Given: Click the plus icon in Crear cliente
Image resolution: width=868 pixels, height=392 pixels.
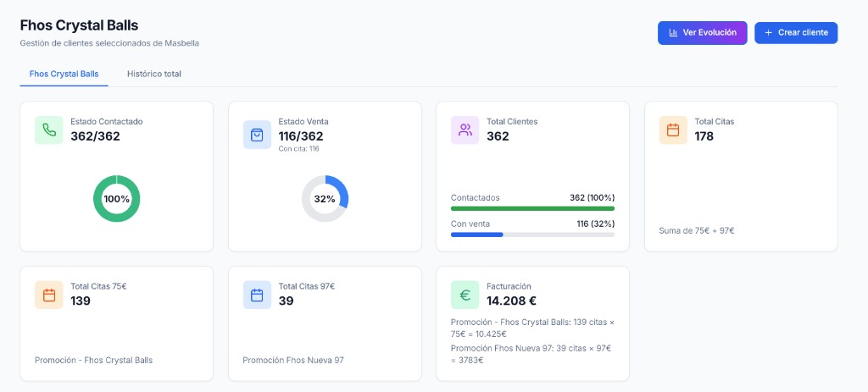Looking at the screenshot, I should [769, 33].
